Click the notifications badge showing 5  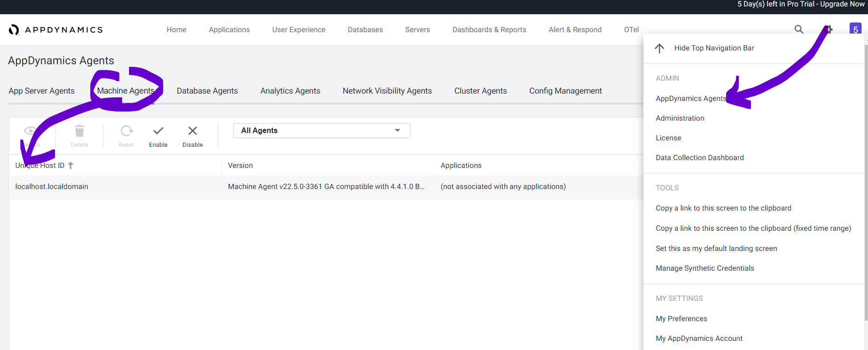tap(855, 29)
